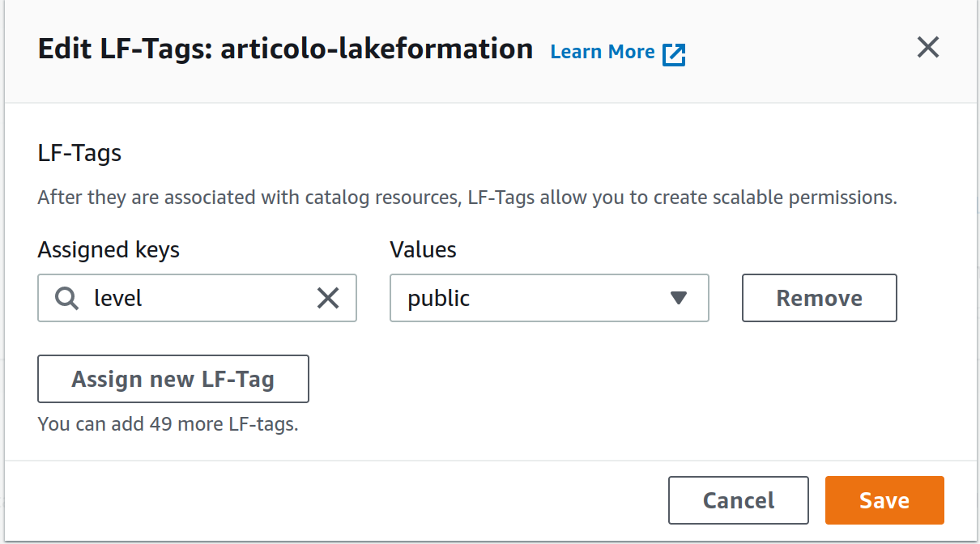Remove the level LF-Tag
Image resolution: width=980 pixels, height=544 pixels.
pos(820,298)
